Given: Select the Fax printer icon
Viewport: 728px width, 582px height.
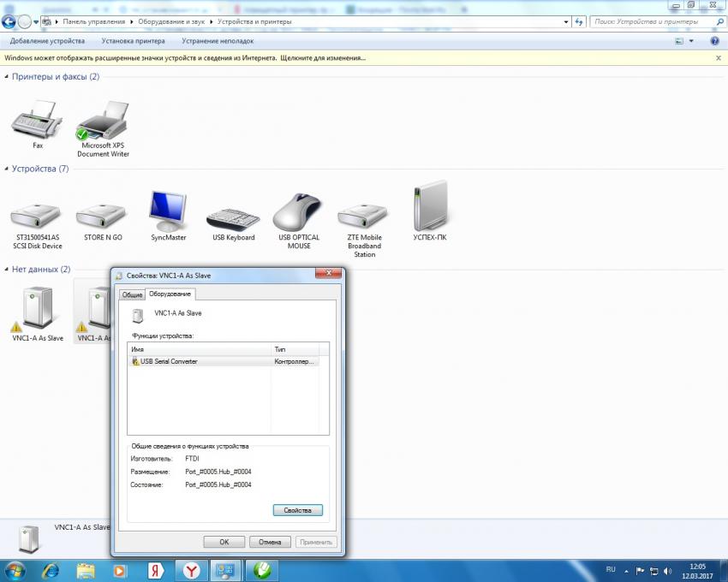Looking at the screenshot, I should [37, 120].
